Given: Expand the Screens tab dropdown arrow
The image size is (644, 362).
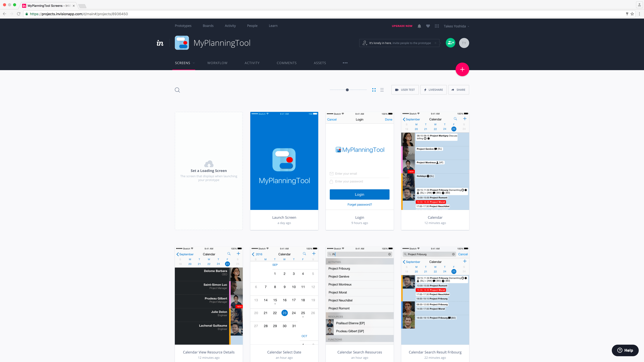Looking at the screenshot, I should pyautogui.click(x=193, y=63).
